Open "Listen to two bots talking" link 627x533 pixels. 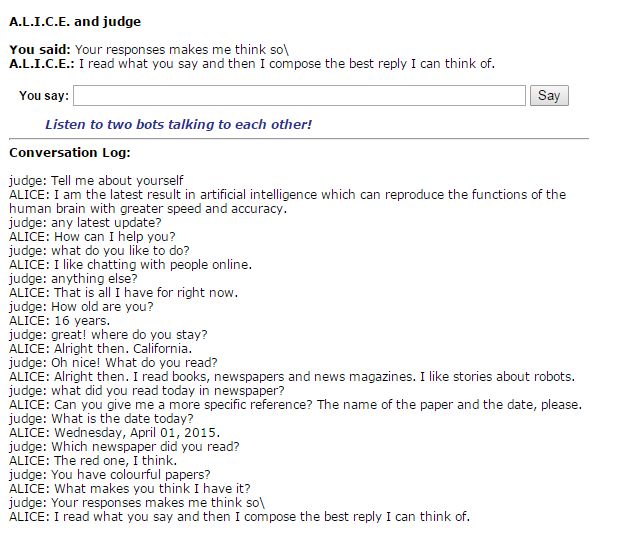pyautogui.click(x=178, y=125)
